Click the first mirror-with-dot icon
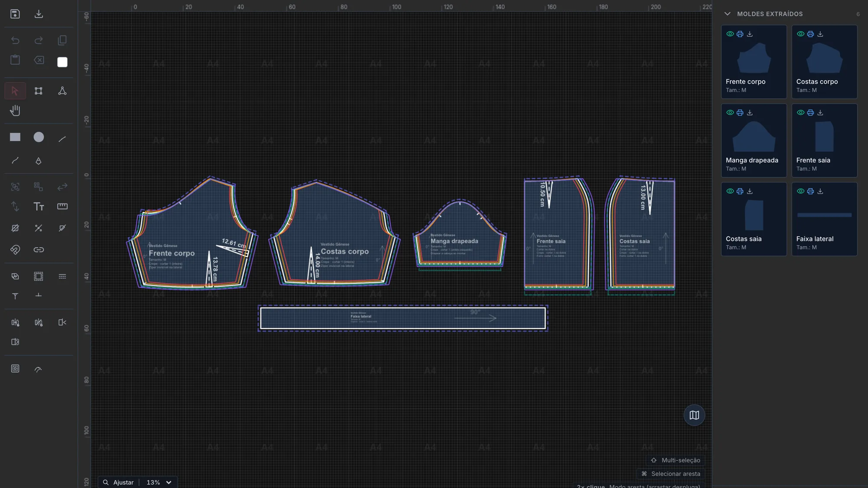The height and width of the screenshot is (488, 868). tap(15, 322)
